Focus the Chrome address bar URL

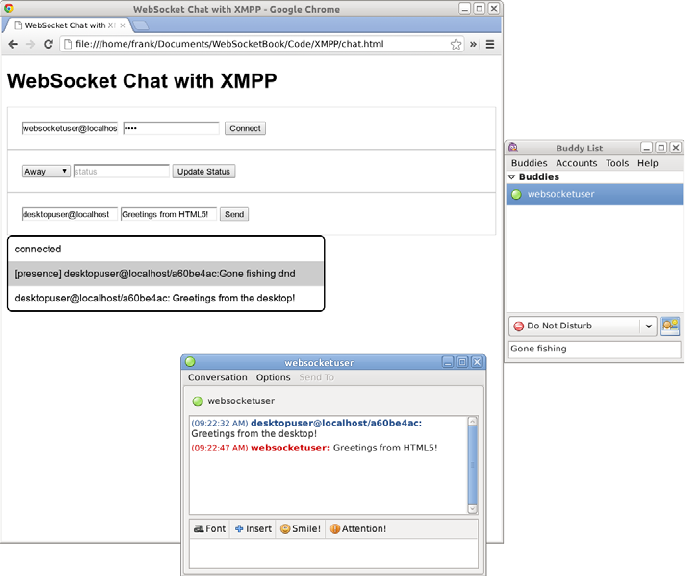(229, 44)
